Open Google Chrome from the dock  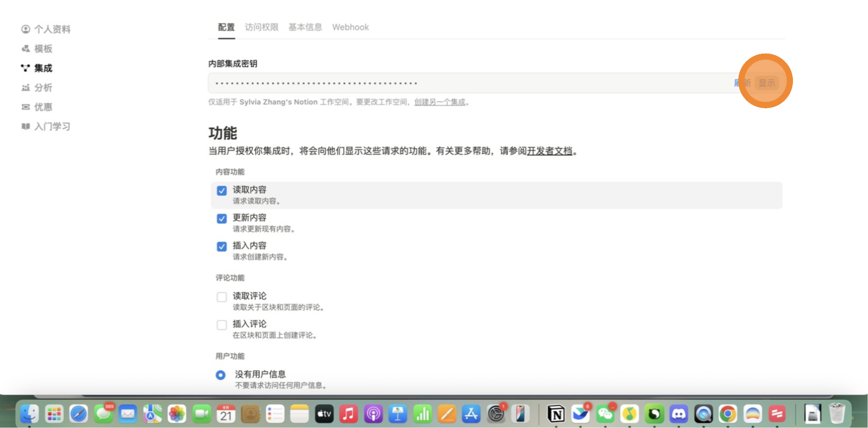pyautogui.click(x=728, y=414)
